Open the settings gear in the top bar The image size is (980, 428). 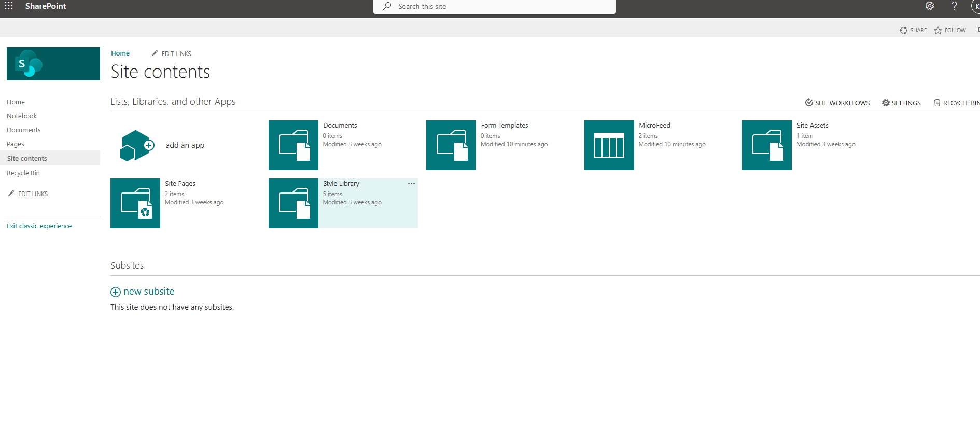[930, 6]
